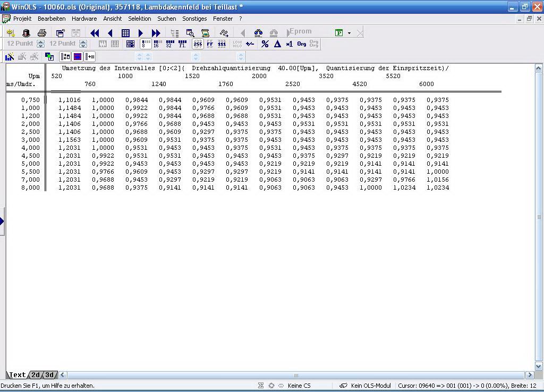The height and width of the screenshot is (392, 544).
Task: Open the Sonstiges menu
Action: [x=194, y=19]
